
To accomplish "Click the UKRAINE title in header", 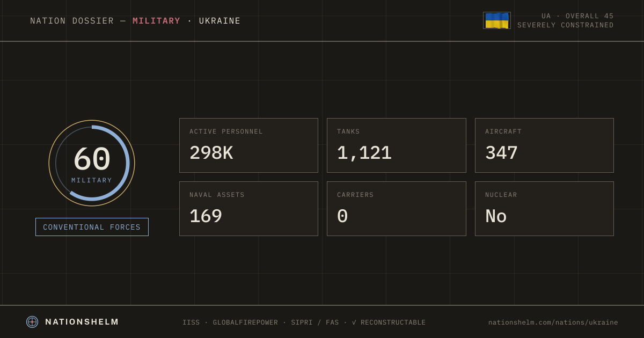I will 220,21.
